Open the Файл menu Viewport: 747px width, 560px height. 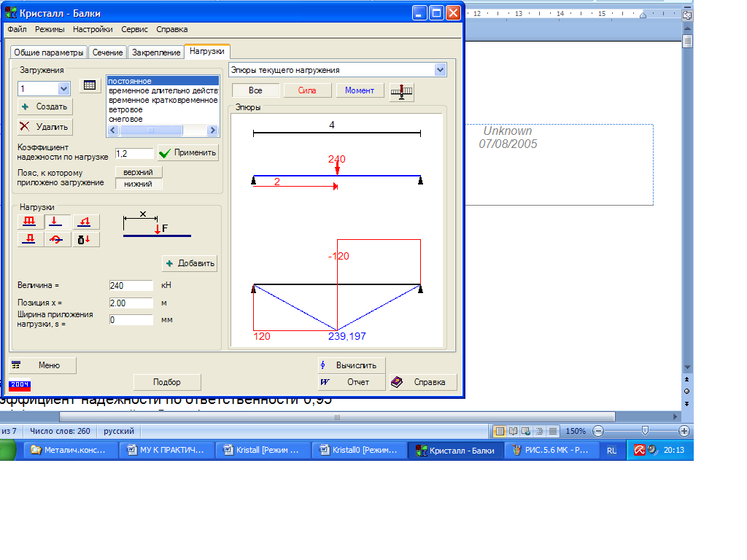click(x=18, y=29)
